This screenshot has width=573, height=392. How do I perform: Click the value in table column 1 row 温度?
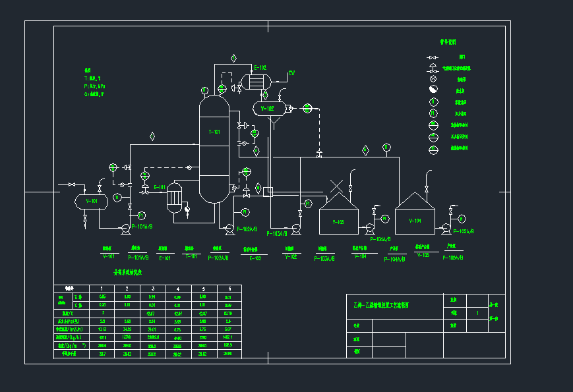pos(101,312)
